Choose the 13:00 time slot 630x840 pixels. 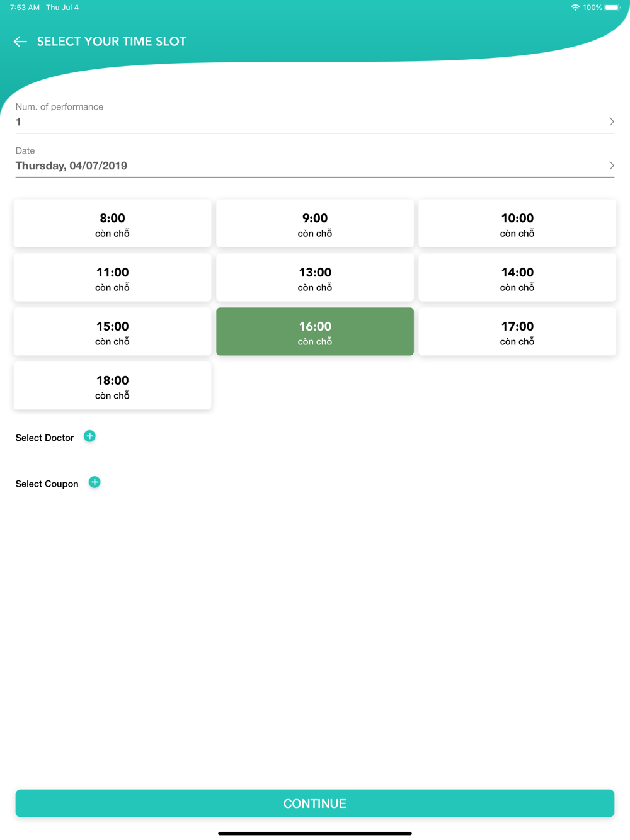[x=315, y=278]
